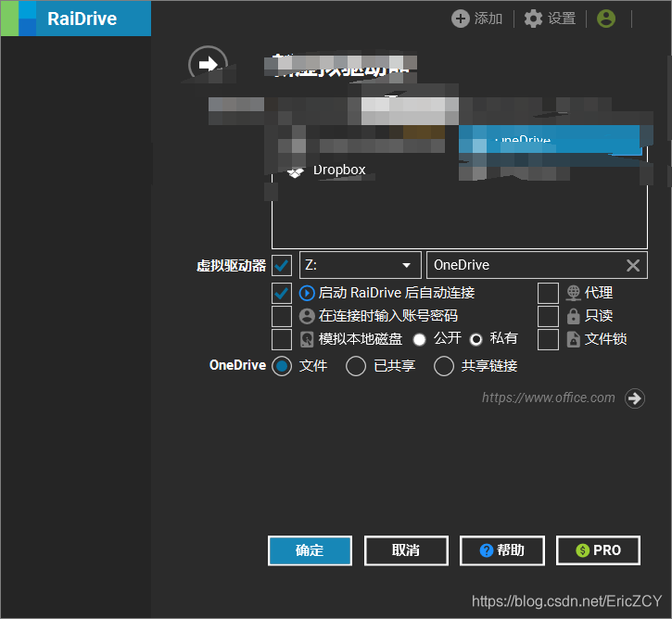672x619 pixels.
Task: Click the plus icon to add a drive
Action: pos(461,19)
